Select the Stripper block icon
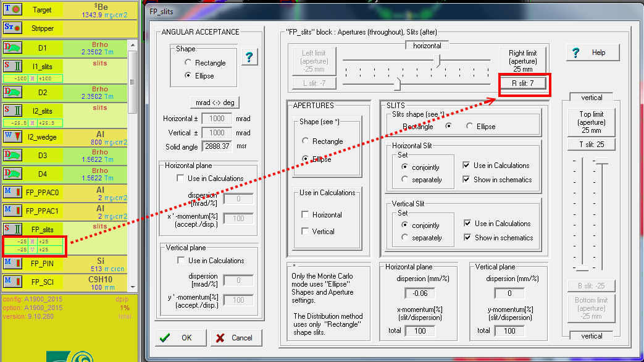The image size is (644, 362). (x=13, y=28)
